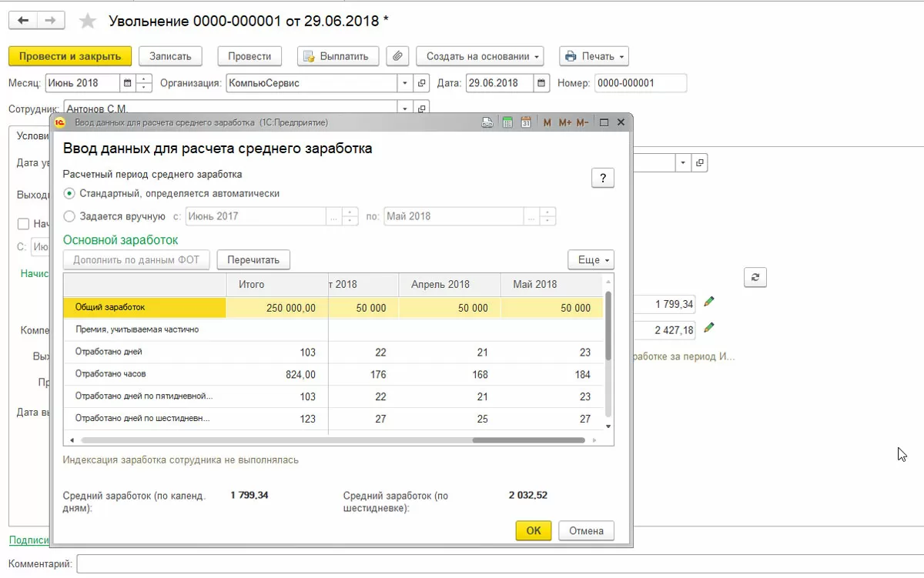The width and height of the screenshot is (924, 578).
Task: Click the green pencil beside 1 799,34
Action: tap(709, 302)
